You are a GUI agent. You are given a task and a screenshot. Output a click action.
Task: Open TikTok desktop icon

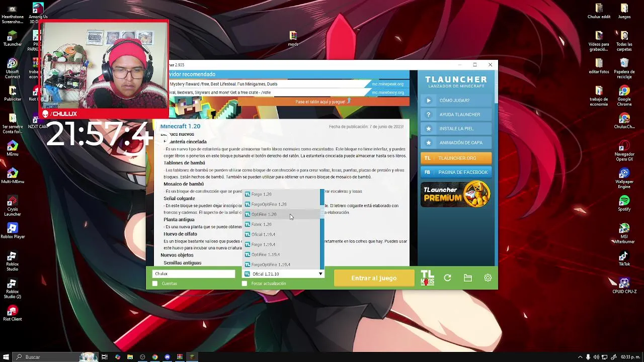click(x=624, y=258)
